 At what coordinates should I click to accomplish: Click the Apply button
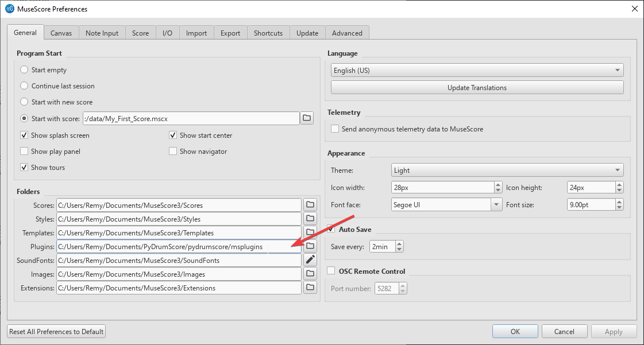(614, 331)
